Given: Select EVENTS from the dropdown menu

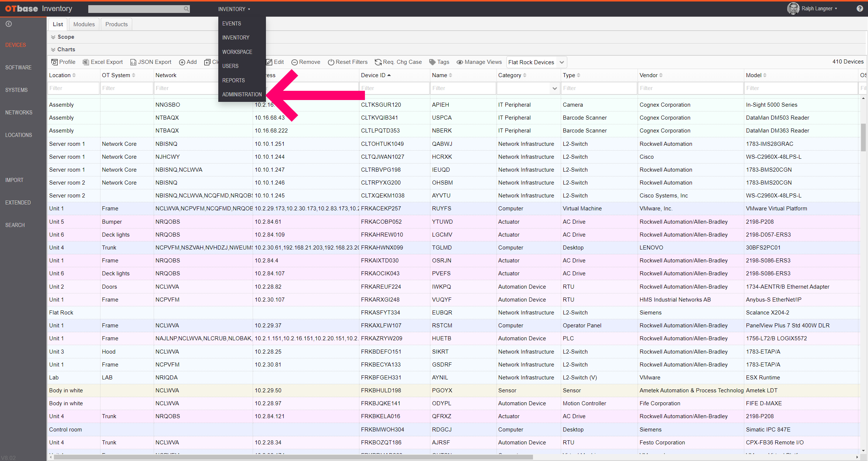Looking at the screenshot, I should tap(232, 24).
